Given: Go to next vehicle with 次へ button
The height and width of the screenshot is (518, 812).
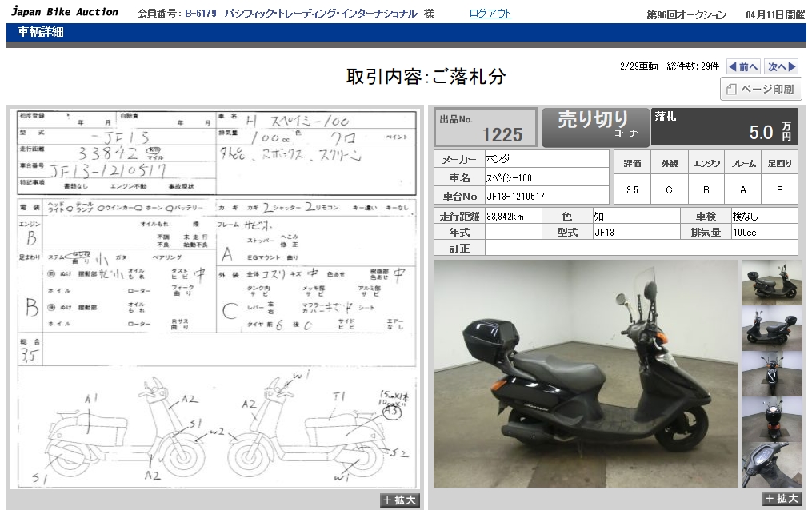Looking at the screenshot, I should point(781,66).
